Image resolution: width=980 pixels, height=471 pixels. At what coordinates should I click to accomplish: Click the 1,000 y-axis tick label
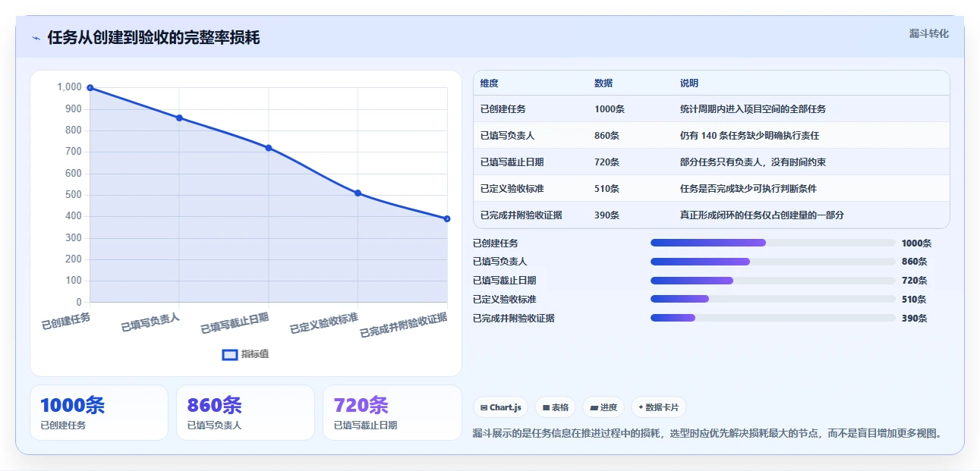click(x=69, y=87)
